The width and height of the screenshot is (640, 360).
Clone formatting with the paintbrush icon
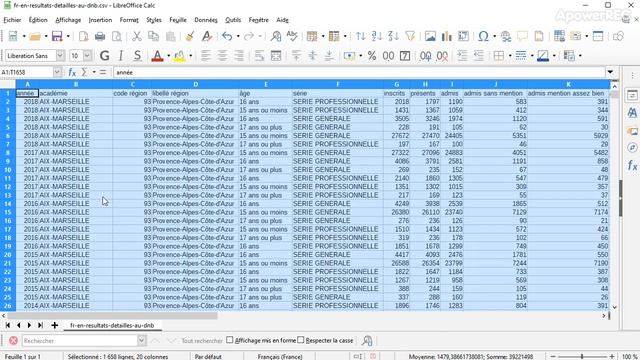[190, 37]
